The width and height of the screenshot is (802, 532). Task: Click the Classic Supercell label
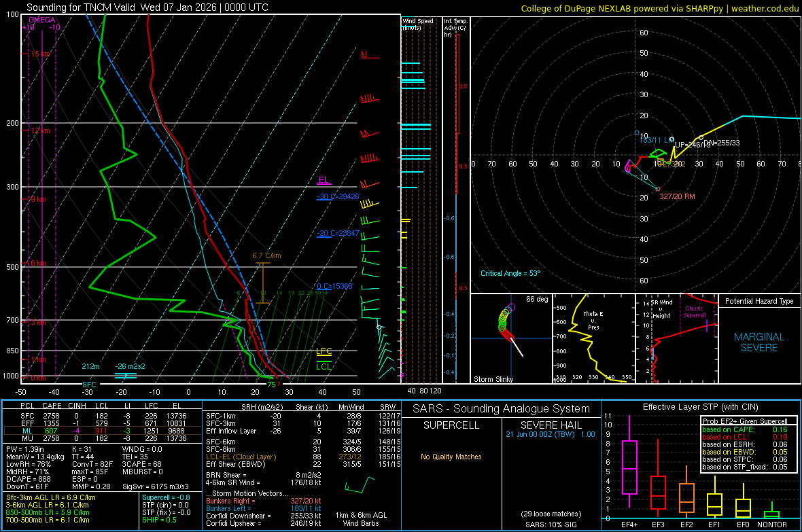click(x=694, y=312)
